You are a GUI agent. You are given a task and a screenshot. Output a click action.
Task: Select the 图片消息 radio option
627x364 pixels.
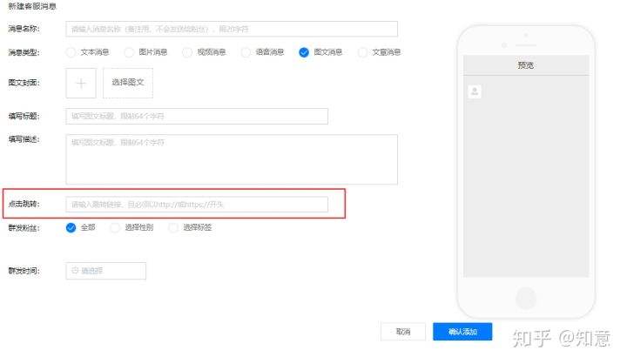[x=129, y=52]
